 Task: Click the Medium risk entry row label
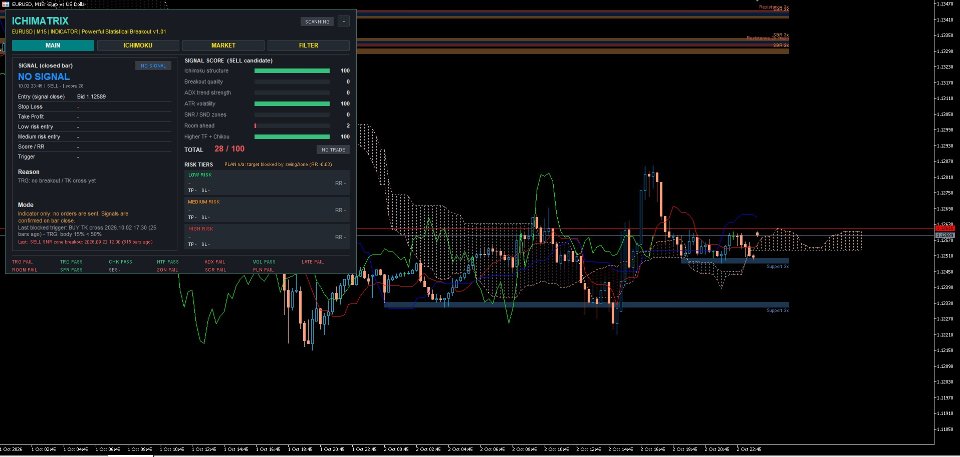click(x=39, y=137)
